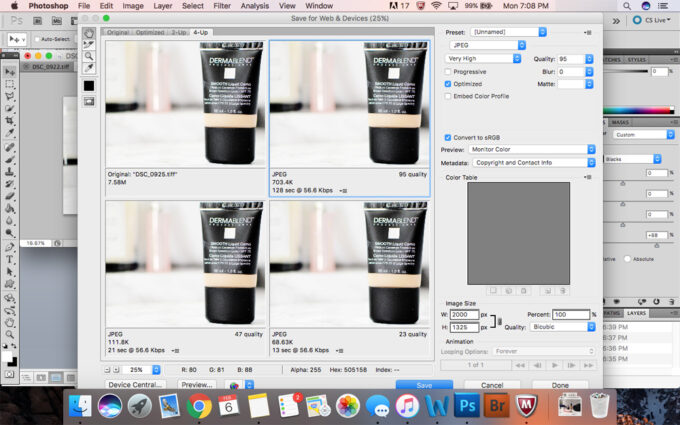Open Microsoft Word from the dock
The width and height of the screenshot is (680, 425).
[437, 405]
